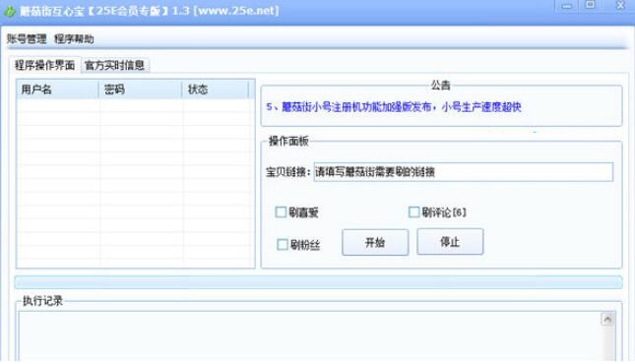
Task: Click the 开始 button
Action: pyautogui.click(x=375, y=242)
